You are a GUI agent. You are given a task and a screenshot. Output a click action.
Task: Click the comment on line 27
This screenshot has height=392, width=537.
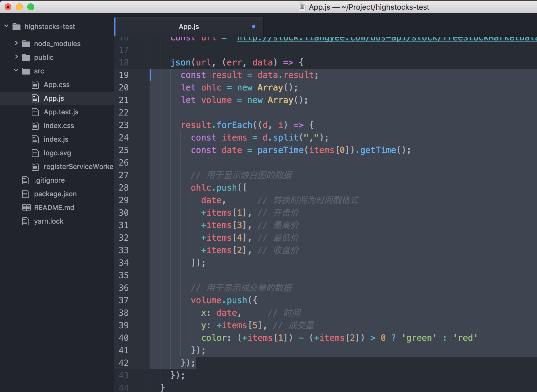click(x=241, y=175)
